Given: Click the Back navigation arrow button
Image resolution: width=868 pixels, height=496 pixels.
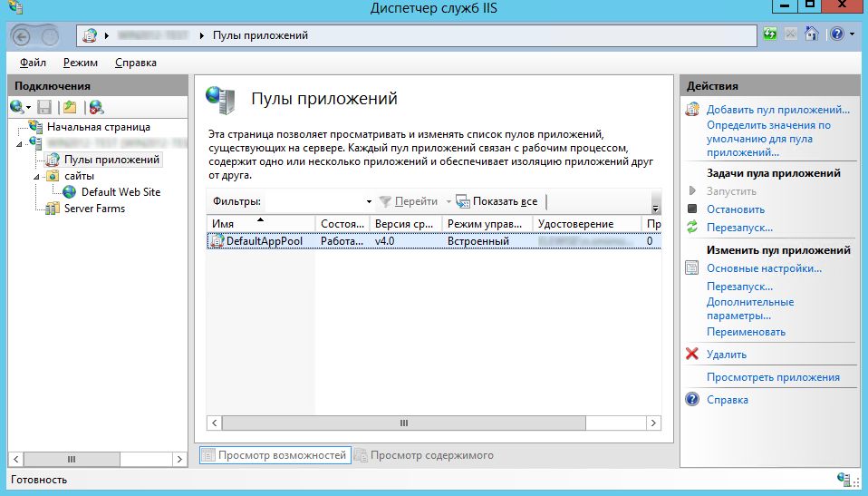Looking at the screenshot, I should pos(21,36).
